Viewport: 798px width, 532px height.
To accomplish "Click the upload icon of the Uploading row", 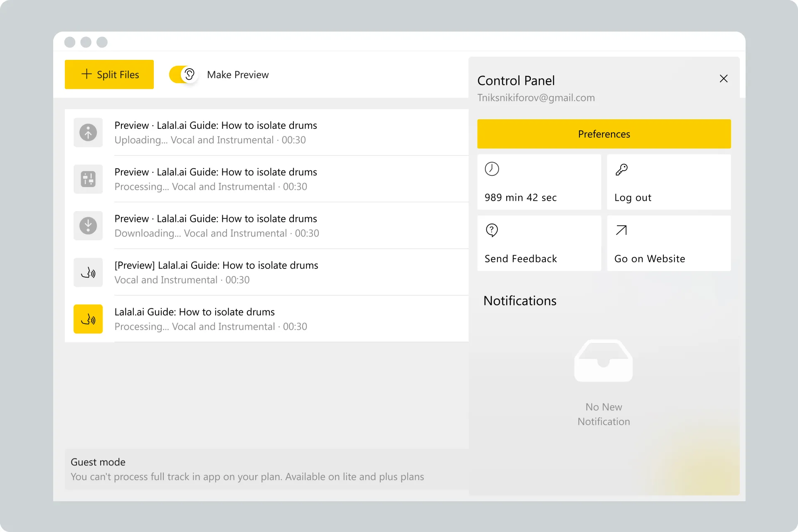I will pyautogui.click(x=88, y=133).
